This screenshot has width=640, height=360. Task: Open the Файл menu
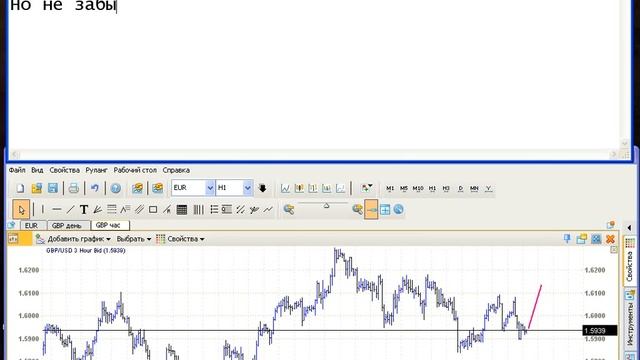(x=17, y=170)
